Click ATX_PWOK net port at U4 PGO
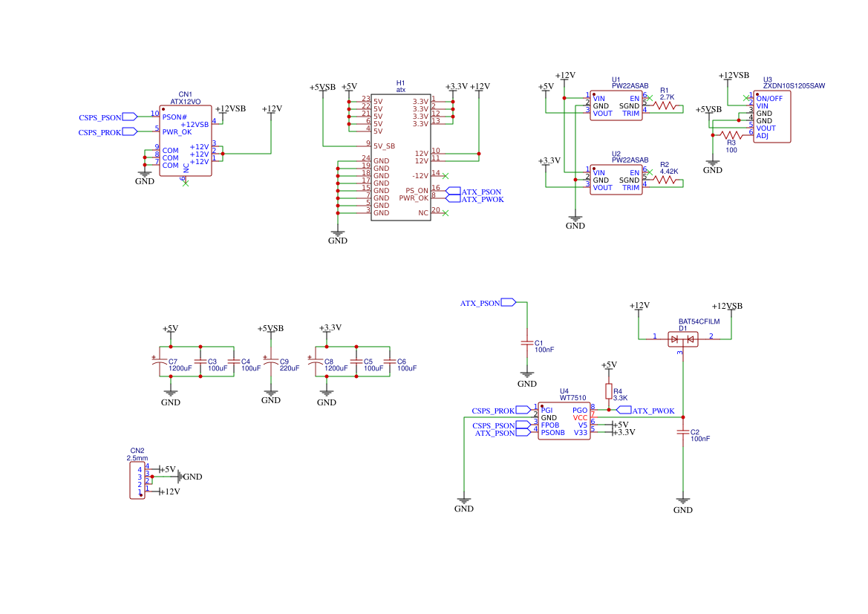 (x=645, y=411)
